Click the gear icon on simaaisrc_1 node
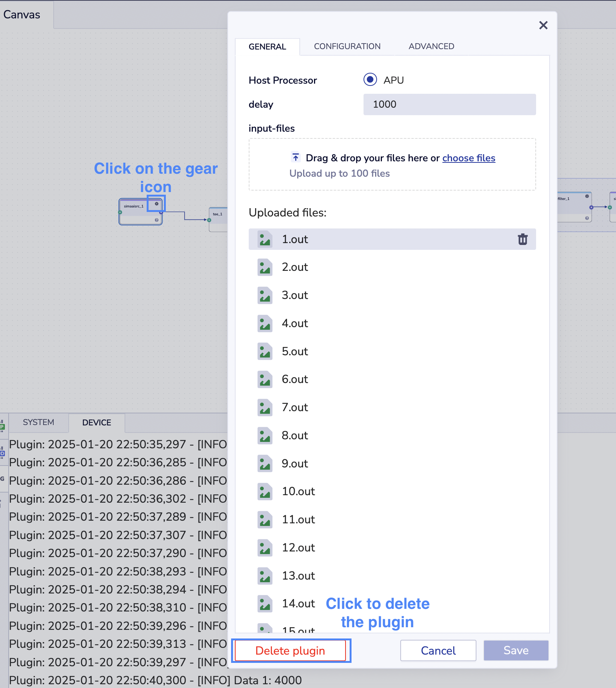Image resolution: width=616 pixels, height=688 pixels. pos(156,204)
